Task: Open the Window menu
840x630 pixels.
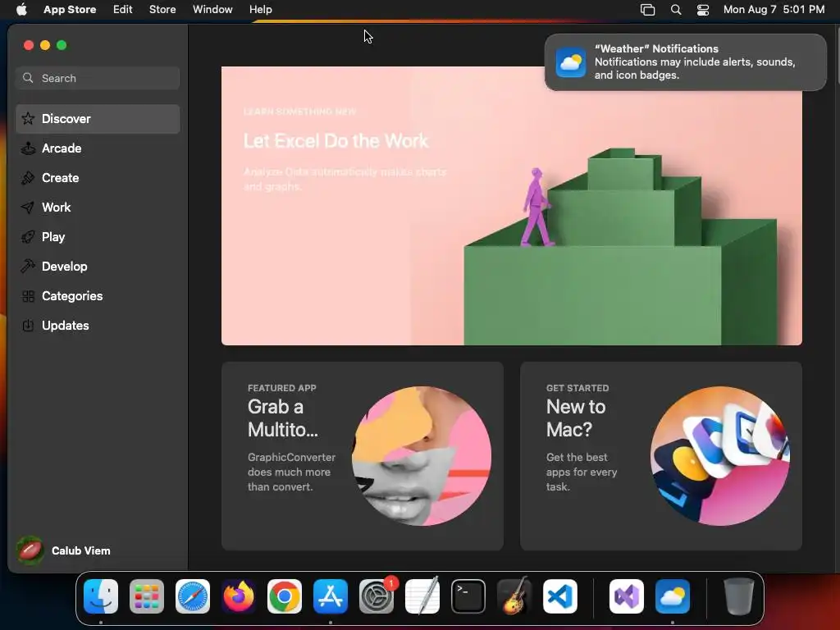Action: [212, 10]
